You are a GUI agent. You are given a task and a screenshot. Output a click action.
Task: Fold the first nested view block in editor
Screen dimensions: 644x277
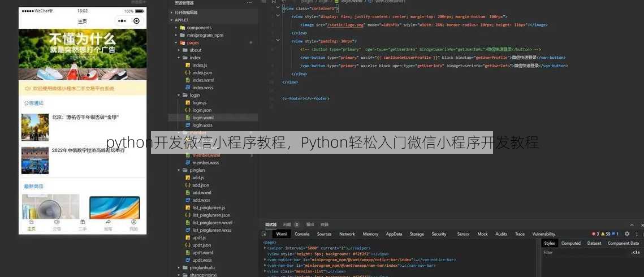click(x=278, y=16)
